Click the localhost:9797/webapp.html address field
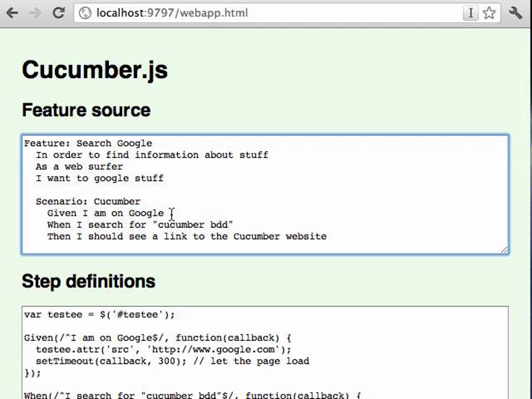532x399 pixels. (x=172, y=13)
